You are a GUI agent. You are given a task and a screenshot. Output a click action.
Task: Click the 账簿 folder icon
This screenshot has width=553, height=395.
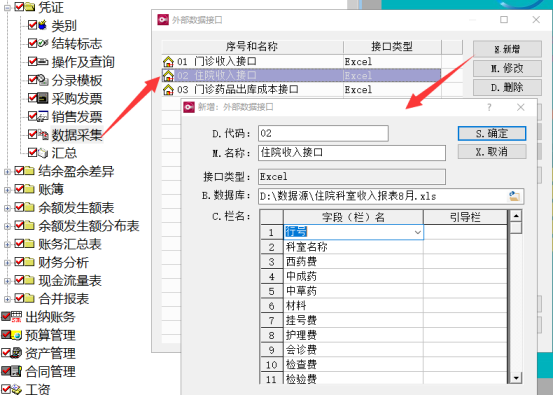pos(30,189)
